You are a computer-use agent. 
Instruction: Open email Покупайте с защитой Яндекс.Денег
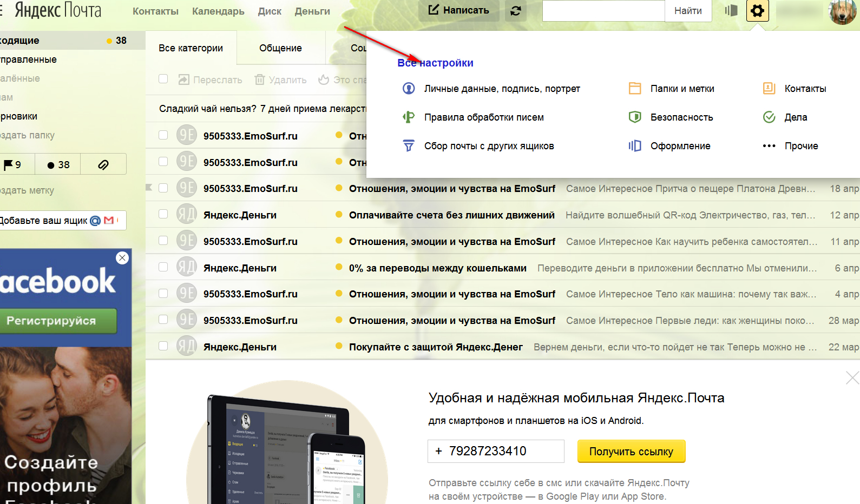[x=436, y=347]
